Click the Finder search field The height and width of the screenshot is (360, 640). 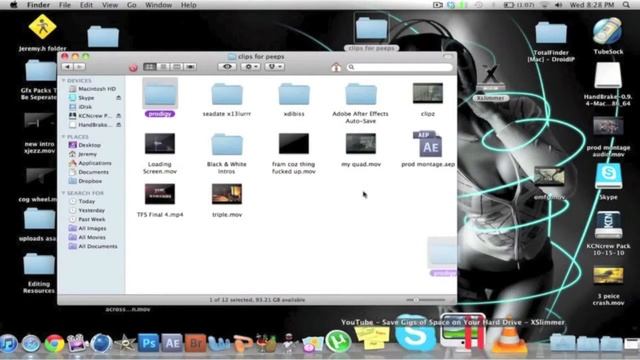click(400, 67)
